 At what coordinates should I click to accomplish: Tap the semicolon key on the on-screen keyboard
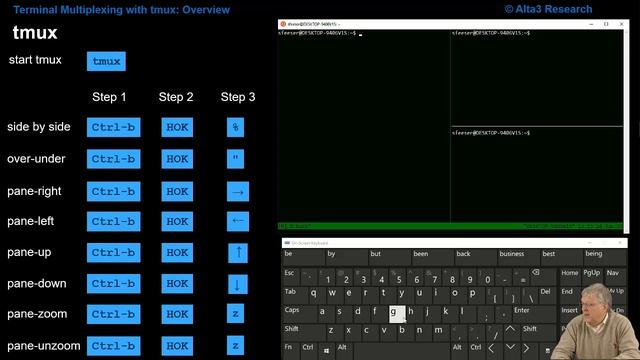tap(486, 313)
